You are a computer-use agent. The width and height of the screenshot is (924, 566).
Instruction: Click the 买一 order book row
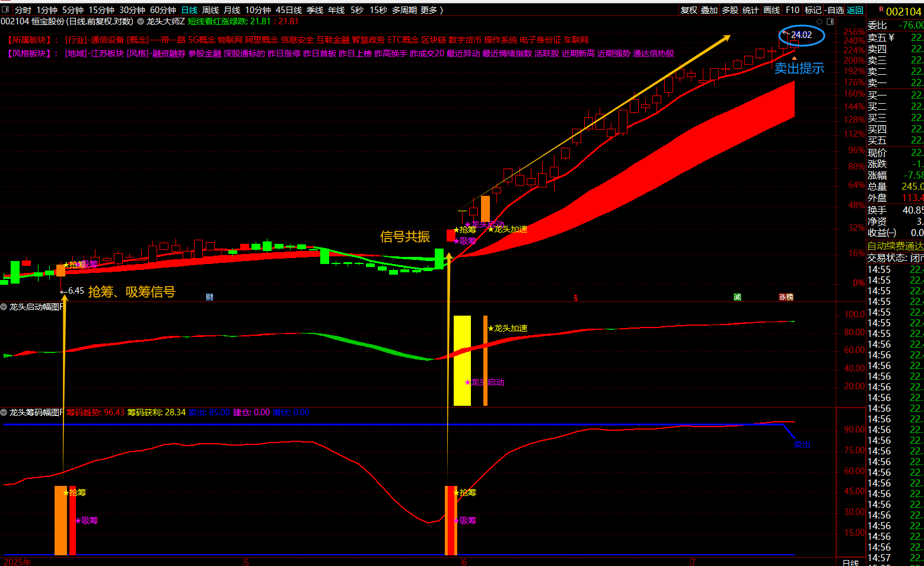[x=896, y=96]
